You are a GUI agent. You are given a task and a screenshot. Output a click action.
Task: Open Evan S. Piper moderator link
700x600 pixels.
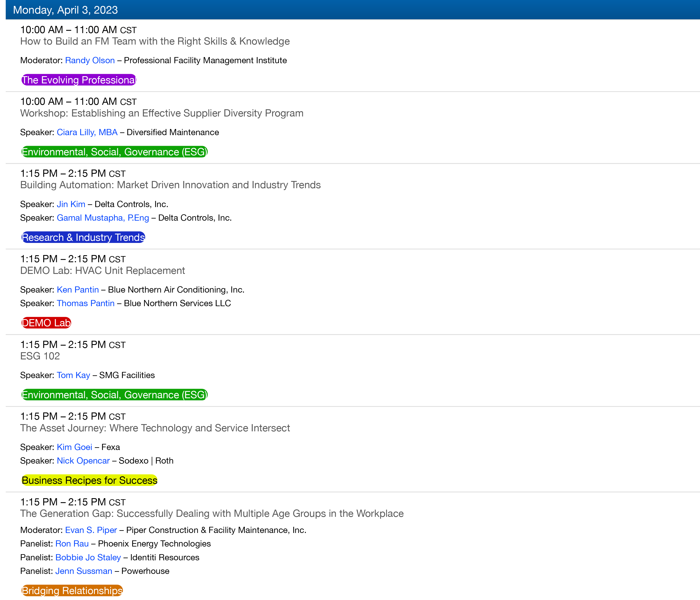tap(91, 530)
